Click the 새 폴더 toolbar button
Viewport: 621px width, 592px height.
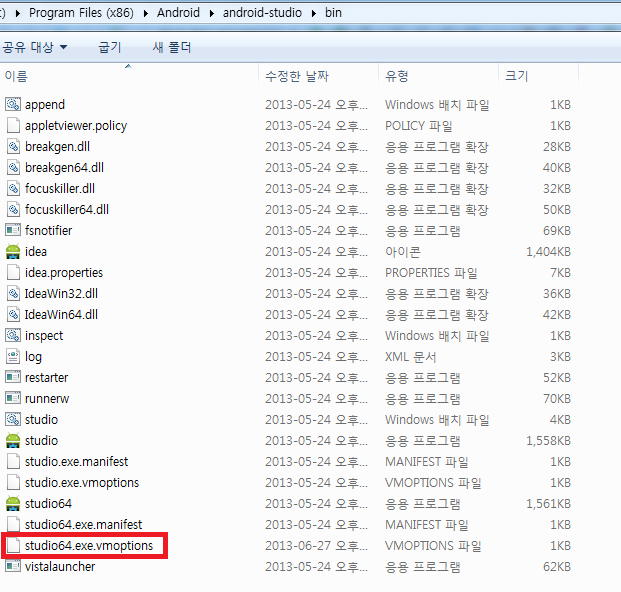172,48
